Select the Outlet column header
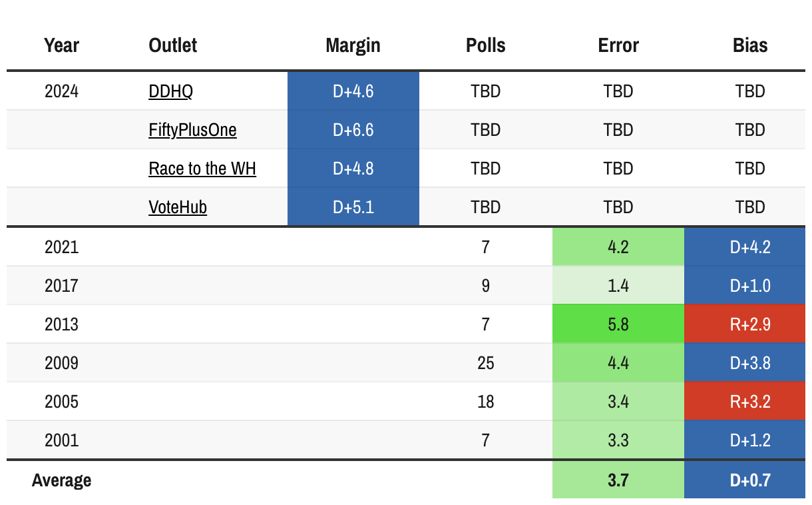This screenshot has width=812, height=505. point(173,45)
